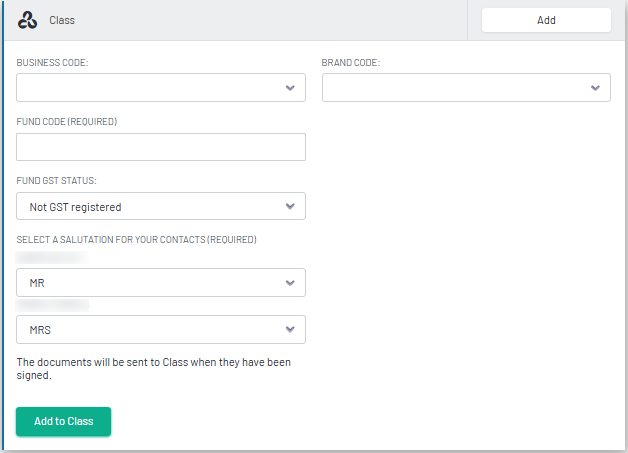This screenshot has width=628, height=453.
Task: Click the chevron arrow beside MR salutation
Action: [x=290, y=283]
